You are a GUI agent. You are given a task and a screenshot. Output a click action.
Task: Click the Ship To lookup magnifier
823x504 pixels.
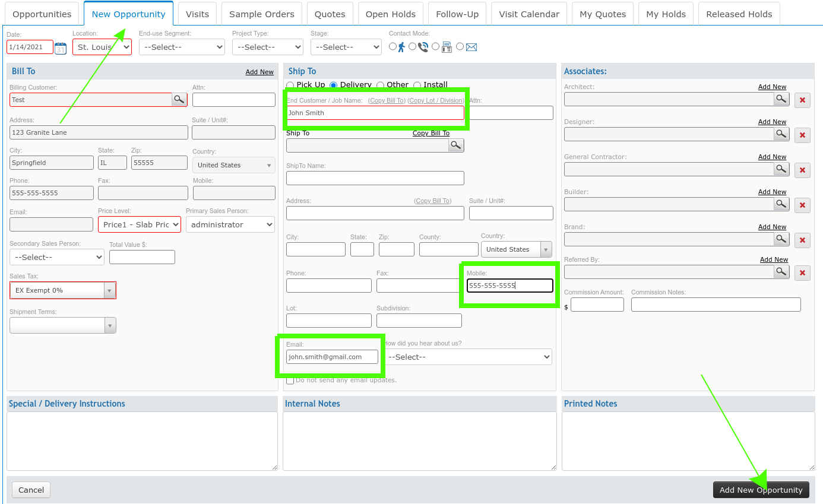click(x=455, y=145)
